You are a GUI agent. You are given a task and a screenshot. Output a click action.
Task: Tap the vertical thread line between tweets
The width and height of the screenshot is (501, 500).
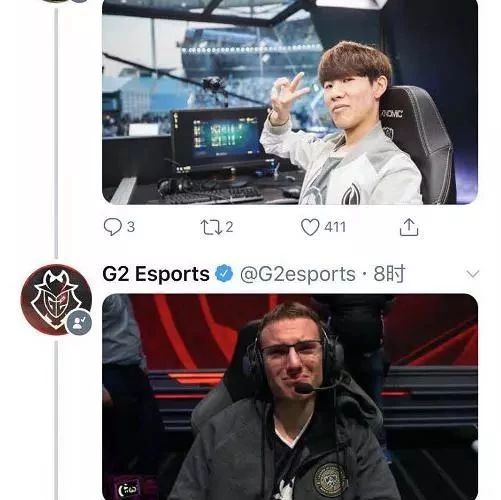[56, 133]
